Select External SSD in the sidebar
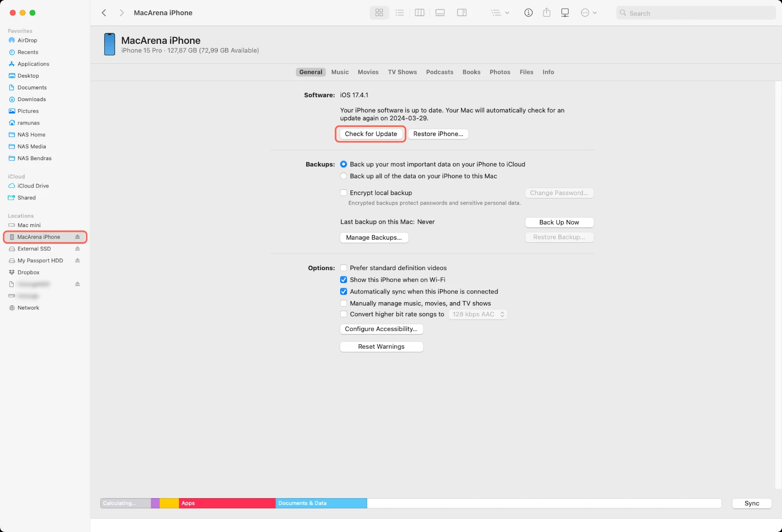Image resolution: width=782 pixels, height=532 pixels. [x=34, y=249]
